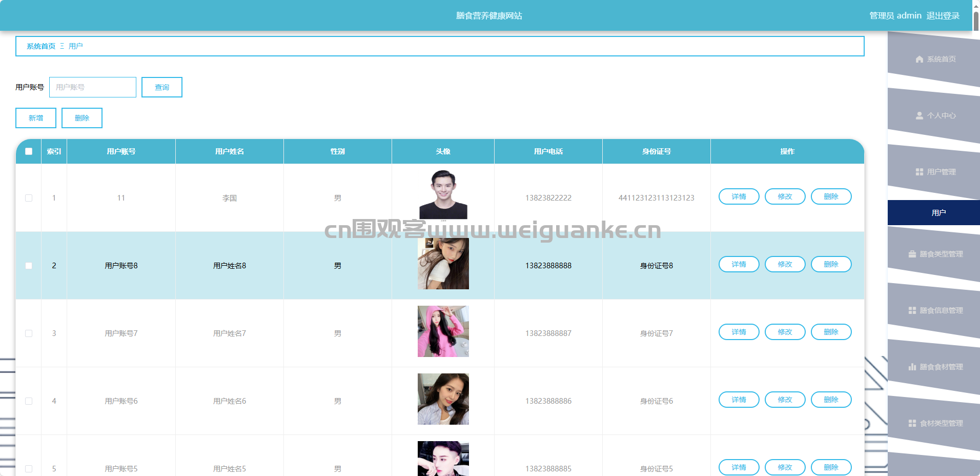Check the checkbox for row 1 李国
This screenshot has height=476, width=980.
coord(29,198)
